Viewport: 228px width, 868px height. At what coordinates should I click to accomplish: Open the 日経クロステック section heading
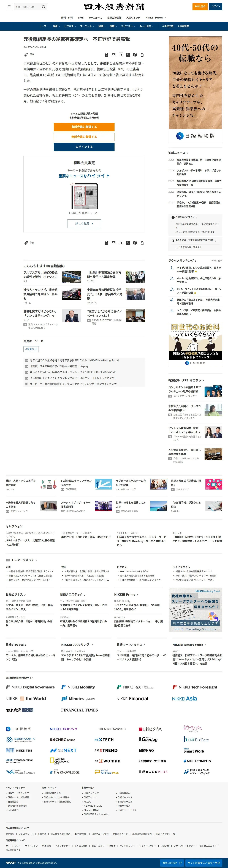(x=73, y=595)
